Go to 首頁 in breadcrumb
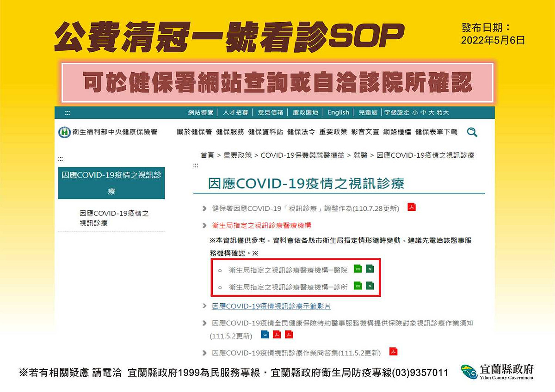The height and width of the screenshot is (392, 555). pyautogui.click(x=207, y=155)
